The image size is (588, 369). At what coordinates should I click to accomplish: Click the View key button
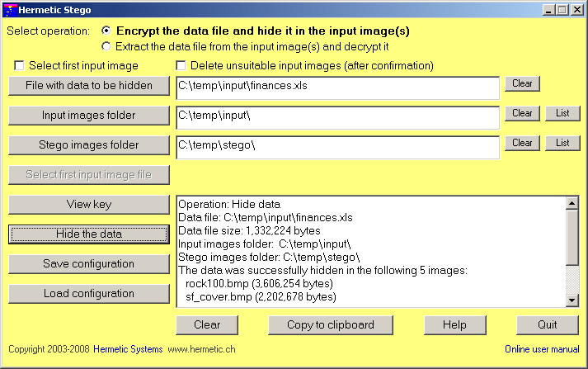pyautogui.click(x=89, y=204)
